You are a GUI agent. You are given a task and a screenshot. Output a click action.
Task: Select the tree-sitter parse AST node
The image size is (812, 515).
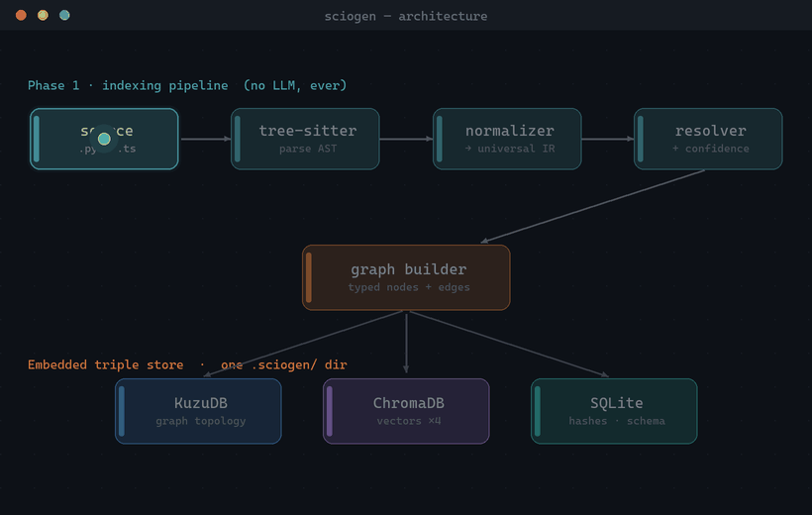pos(305,139)
